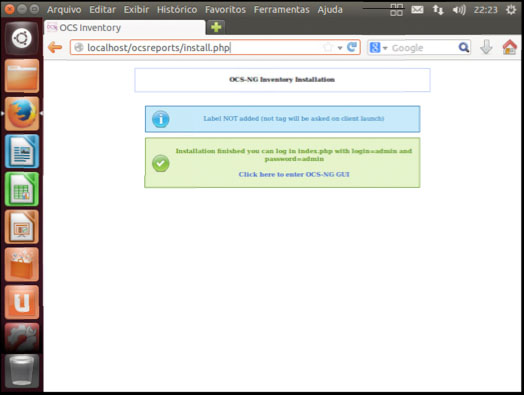
Task: Click the green check icon in the success box
Action: [161, 163]
